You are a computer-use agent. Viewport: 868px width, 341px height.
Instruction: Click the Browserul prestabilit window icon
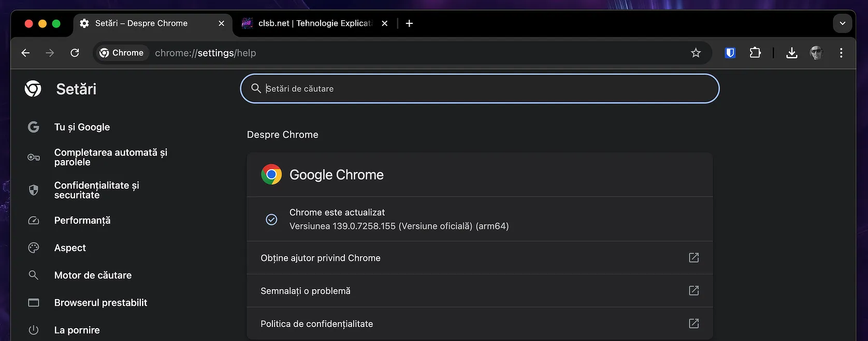coord(34,303)
